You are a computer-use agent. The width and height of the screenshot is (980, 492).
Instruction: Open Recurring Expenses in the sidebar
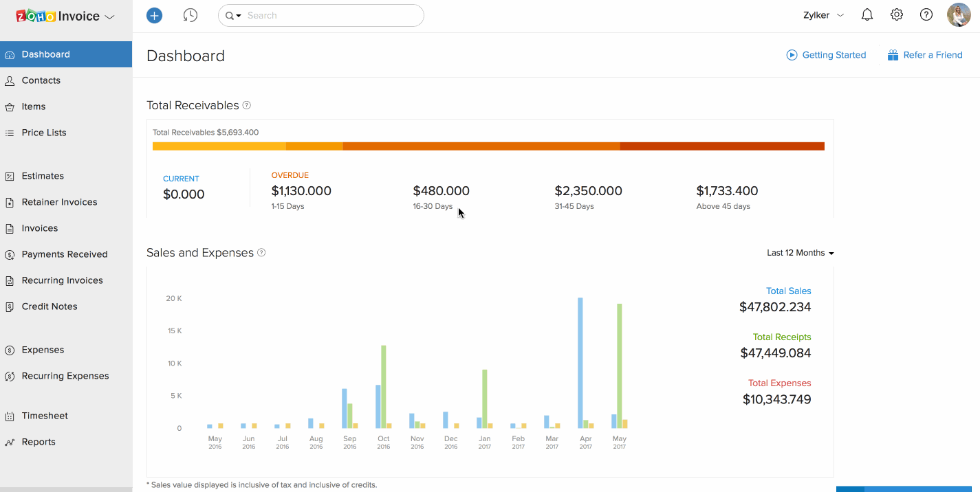click(x=65, y=376)
